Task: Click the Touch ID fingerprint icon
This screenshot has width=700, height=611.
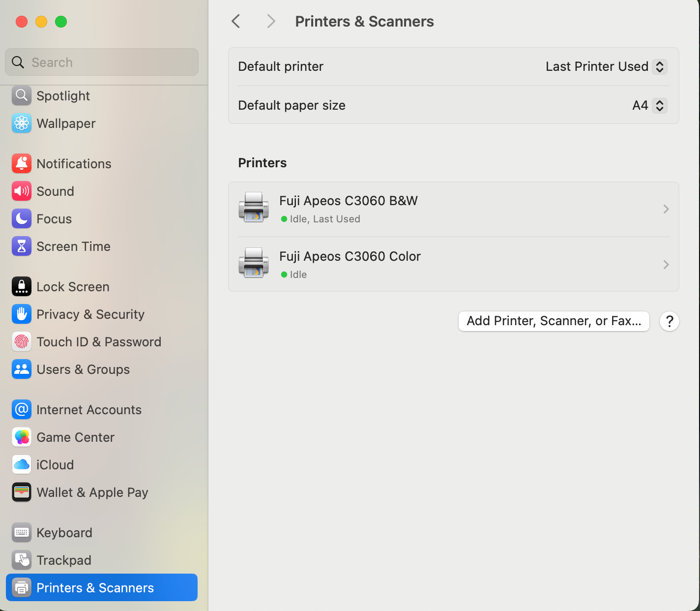Action: point(22,342)
